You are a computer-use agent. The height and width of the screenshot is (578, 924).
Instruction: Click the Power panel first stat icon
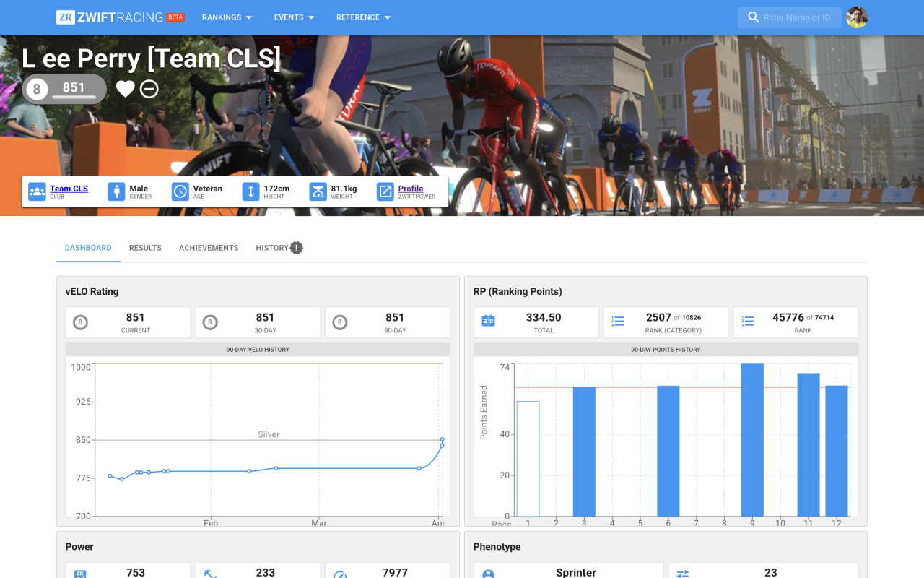[x=80, y=574]
